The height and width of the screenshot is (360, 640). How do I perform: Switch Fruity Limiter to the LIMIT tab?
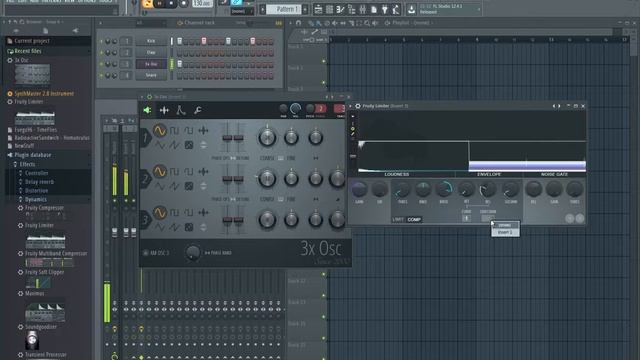tap(398, 220)
